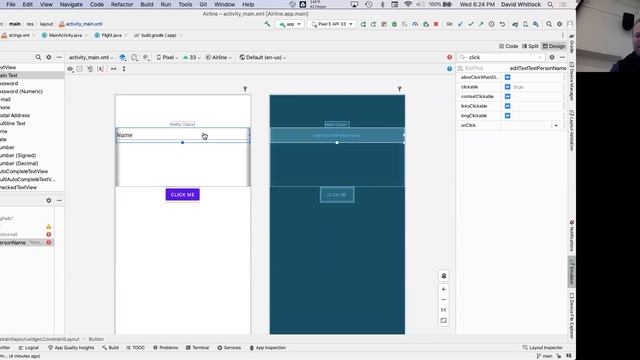Open the app run configuration dropdown
Viewport: 640px width, 360px height.
290,24
